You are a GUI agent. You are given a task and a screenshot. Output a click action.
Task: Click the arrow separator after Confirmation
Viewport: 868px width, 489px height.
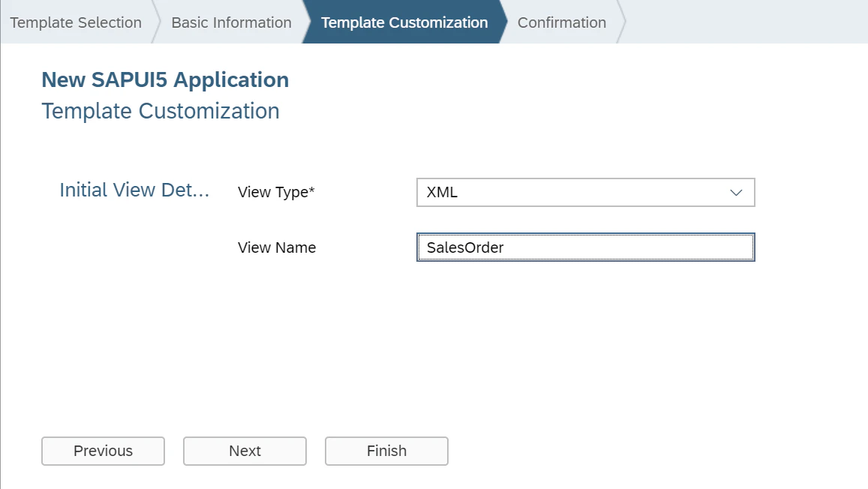point(622,22)
